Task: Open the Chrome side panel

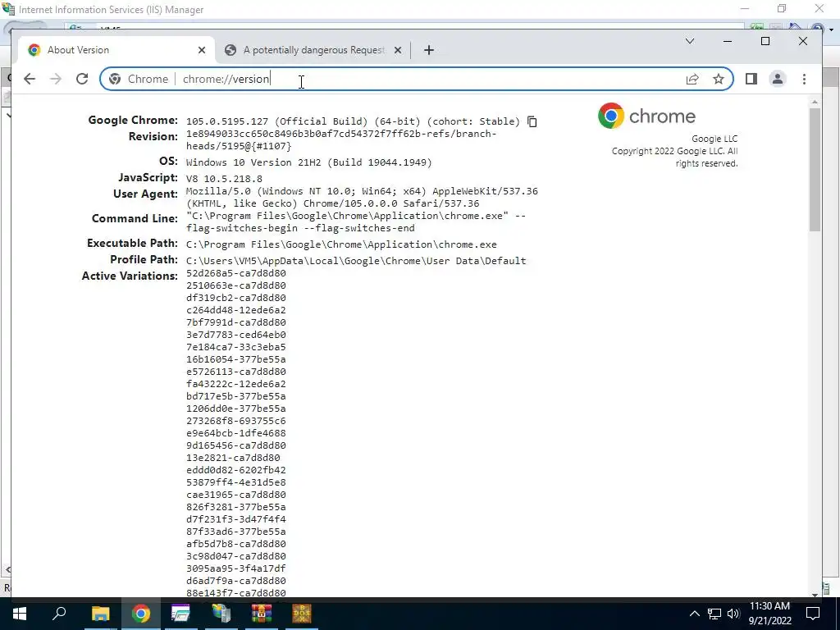Action: pyautogui.click(x=751, y=80)
